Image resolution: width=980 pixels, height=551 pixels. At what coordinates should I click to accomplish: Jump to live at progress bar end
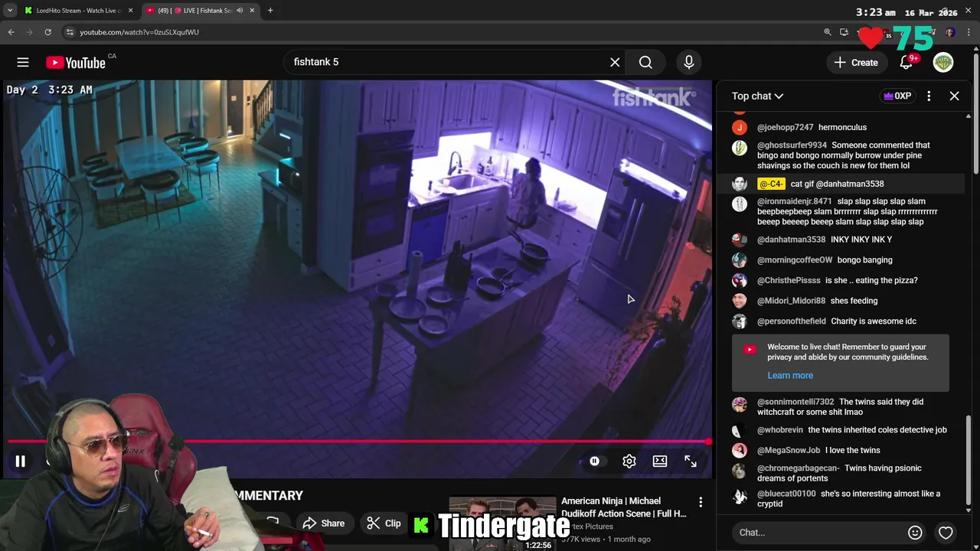pyautogui.click(x=708, y=442)
